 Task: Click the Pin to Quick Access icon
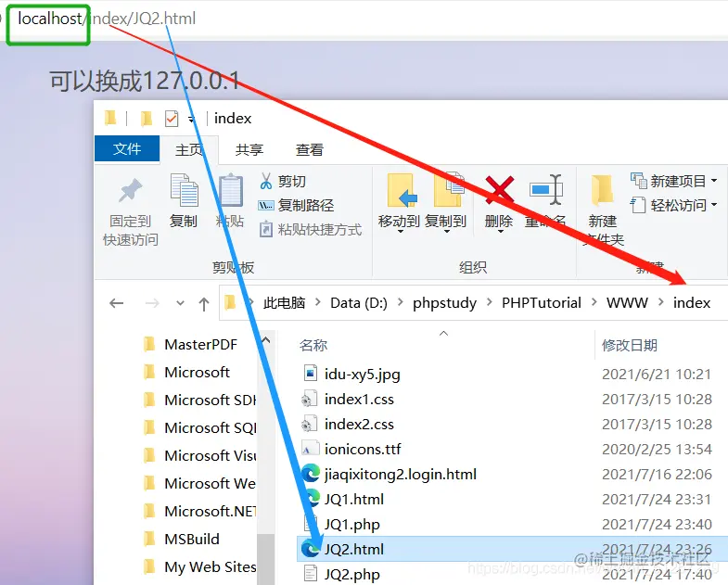pos(130,190)
